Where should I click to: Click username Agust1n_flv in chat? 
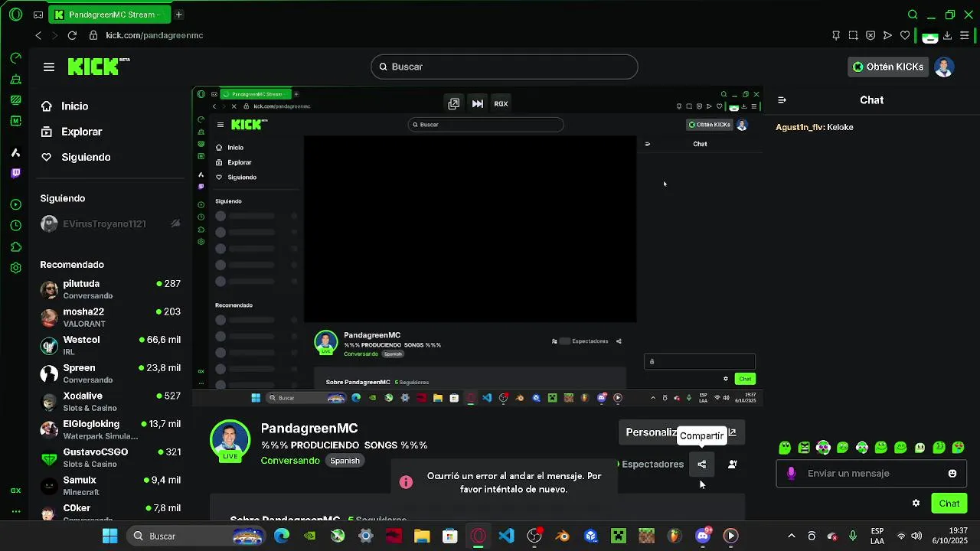pos(800,127)
